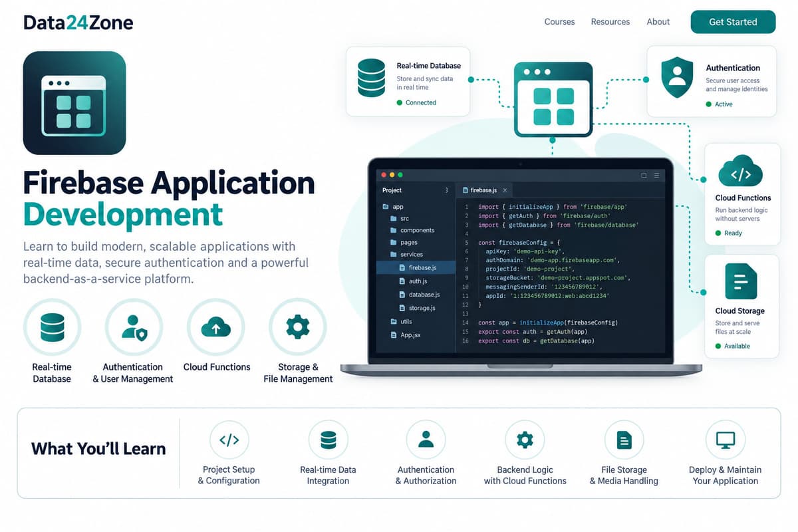Screen dimensions: 798x532
Task: Click the 'export const db = getDatabase(app)' line
Action: tap(536, 340)
